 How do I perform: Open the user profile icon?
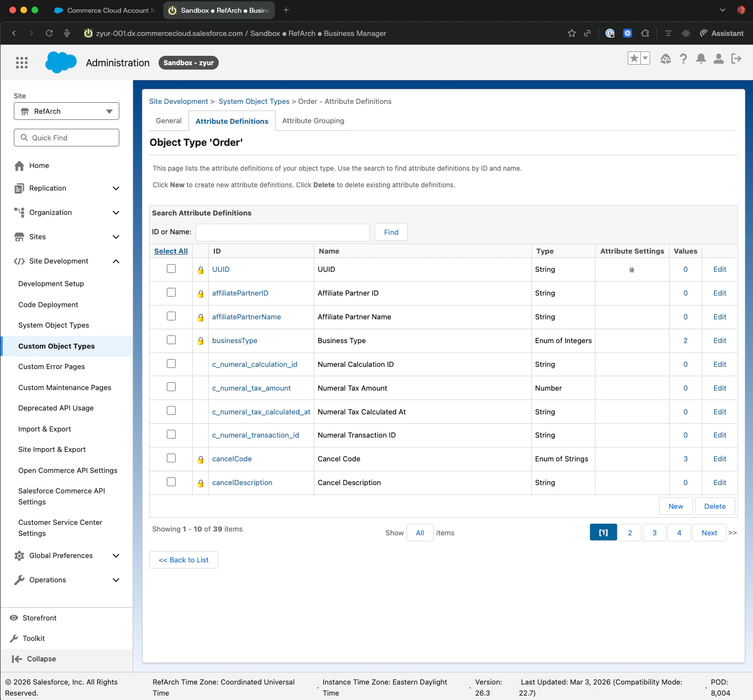pyautogui.click(x=719, y=59)
